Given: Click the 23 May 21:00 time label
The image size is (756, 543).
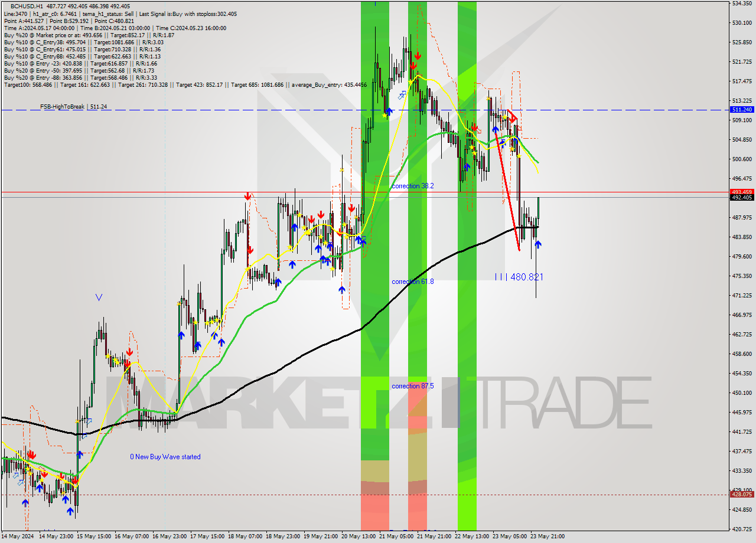Looking at the screenshot, I should pos(548,537).
